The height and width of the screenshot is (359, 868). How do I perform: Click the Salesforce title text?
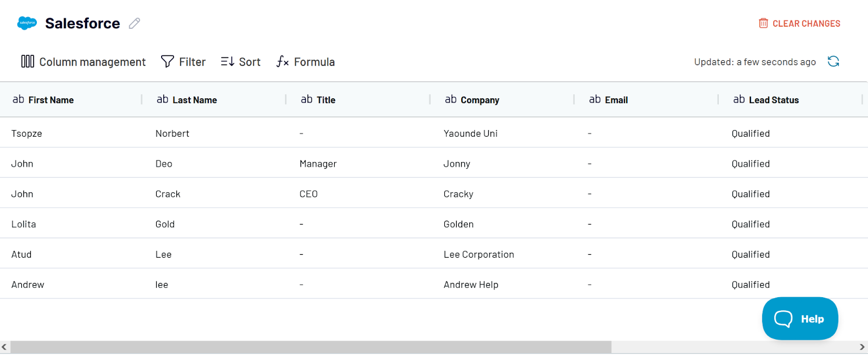coord(82,23)
